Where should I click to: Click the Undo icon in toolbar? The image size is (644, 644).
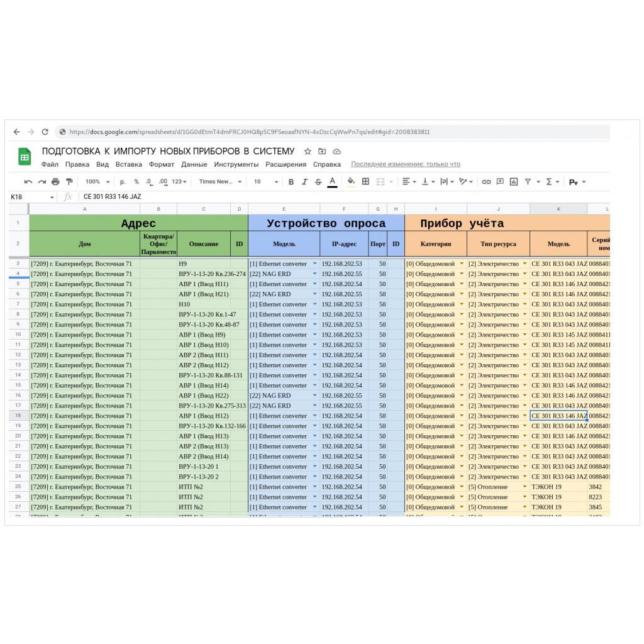[28, 182]
